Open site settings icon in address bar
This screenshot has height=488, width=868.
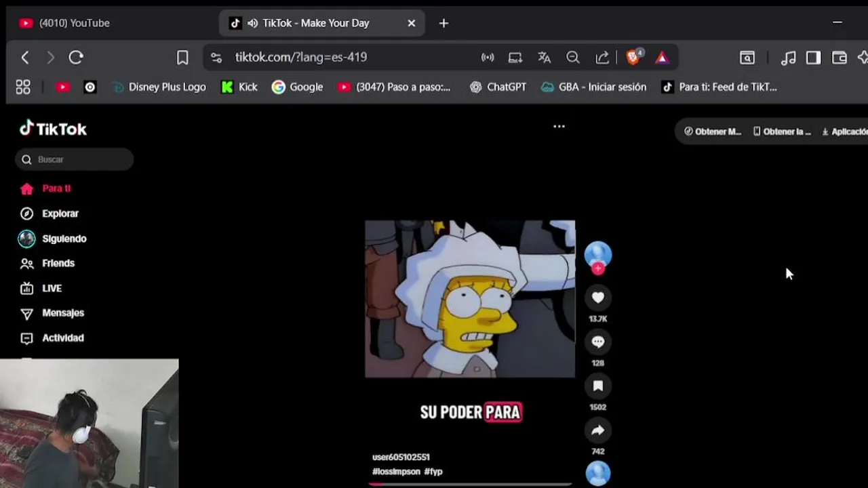pos(216,58)
